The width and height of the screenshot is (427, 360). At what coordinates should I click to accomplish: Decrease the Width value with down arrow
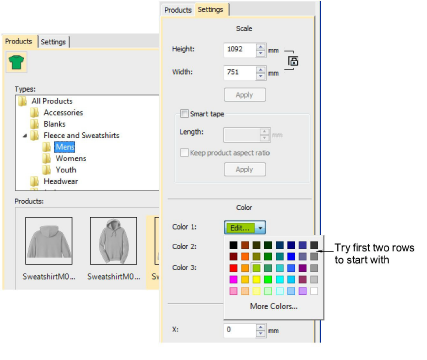[x=261, y=76]
